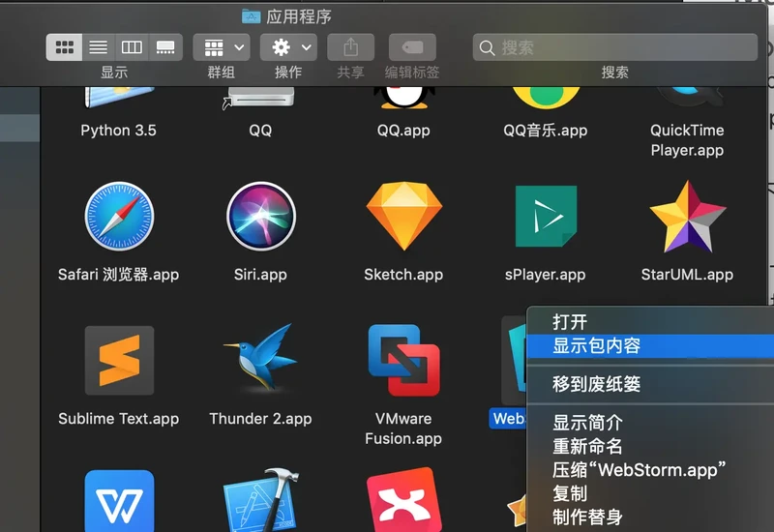Open the Safari 浏览器 app icon
774x532 pixels.
119,217
